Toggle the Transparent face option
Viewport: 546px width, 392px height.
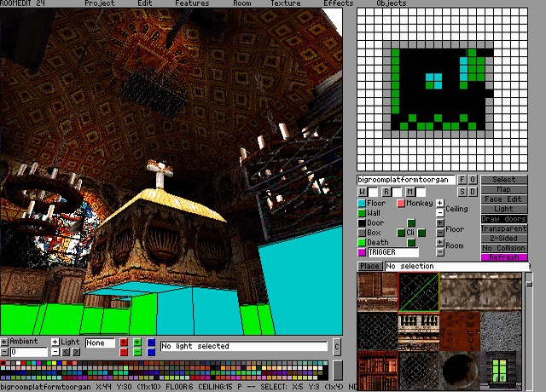pos(504,228)
